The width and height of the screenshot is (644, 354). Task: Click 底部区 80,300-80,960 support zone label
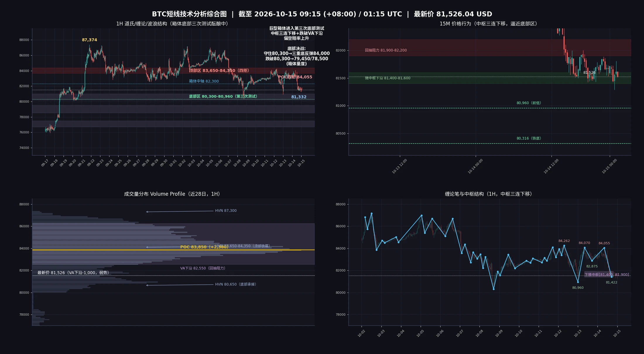pyautogui.click(x=223, y=96)
